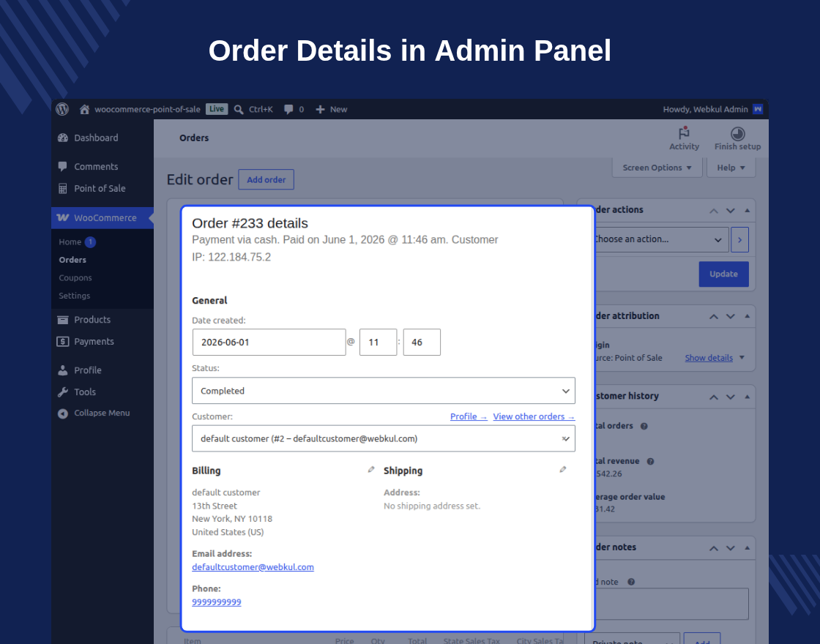This screenshot has height=644, width=820.
Task: Click the order note text area
Action: 672,604
